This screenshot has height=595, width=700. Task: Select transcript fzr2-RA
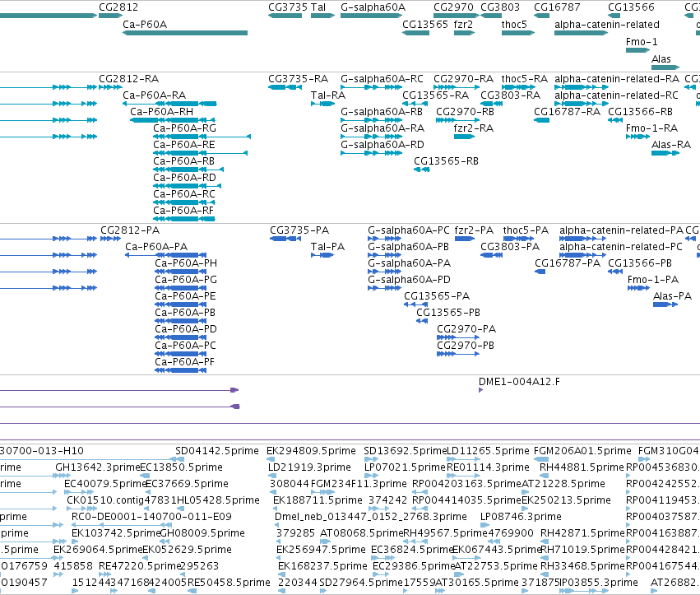coord(473,128)
